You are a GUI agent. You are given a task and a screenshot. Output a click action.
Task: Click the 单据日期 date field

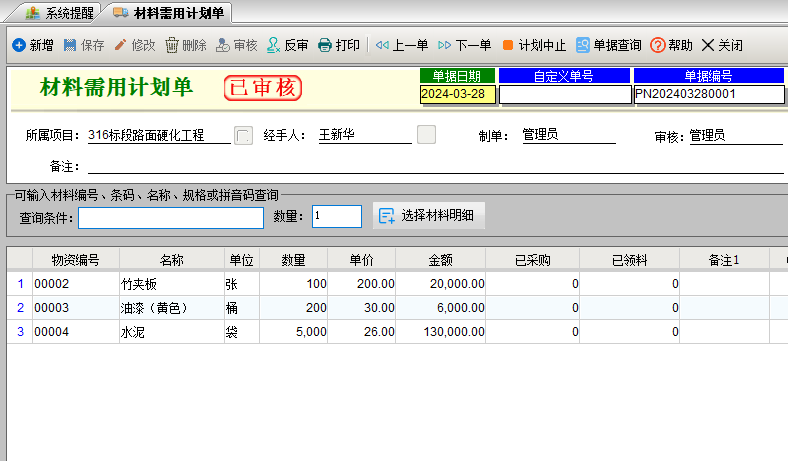(458, 94)
